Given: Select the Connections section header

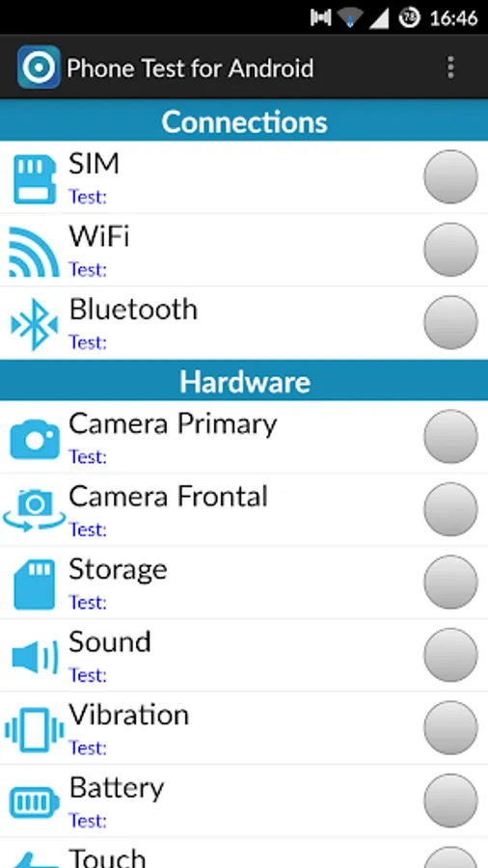Looking at the screenshot, I should 244,121.
